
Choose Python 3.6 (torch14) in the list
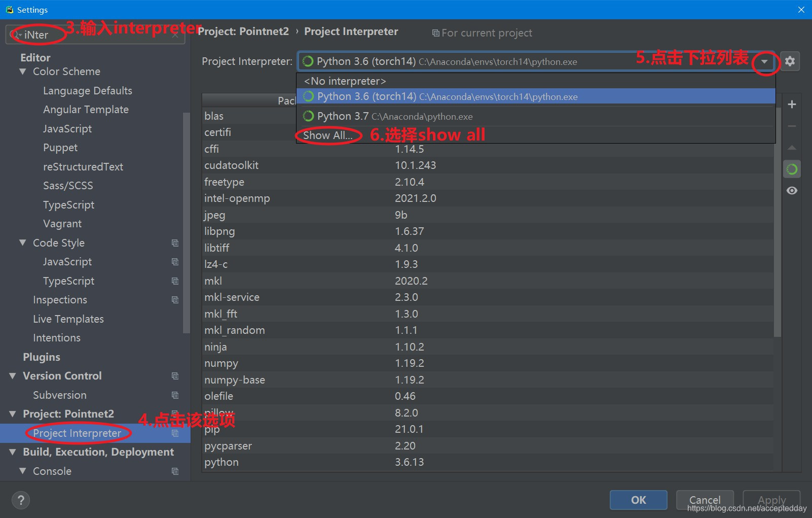point(536,96)
